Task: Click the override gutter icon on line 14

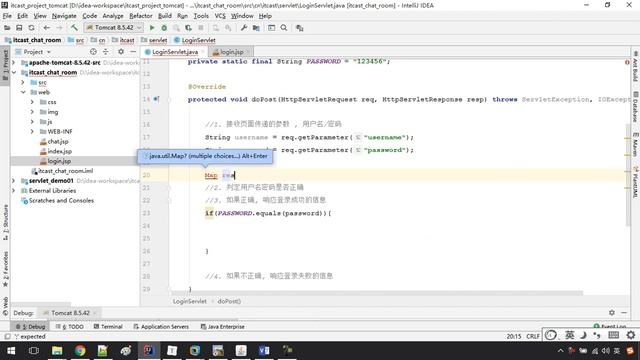Action: [156, 99]
